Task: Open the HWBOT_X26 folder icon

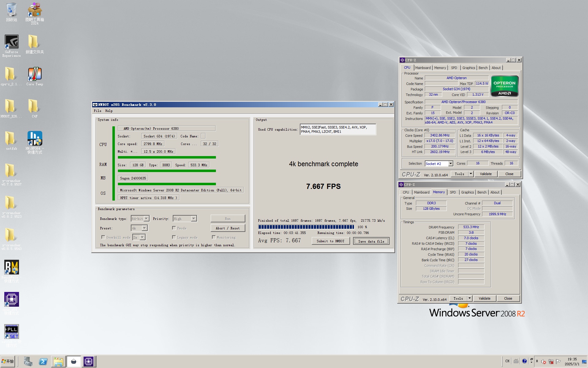Action: pyautogui.click(x=11, y=109)
